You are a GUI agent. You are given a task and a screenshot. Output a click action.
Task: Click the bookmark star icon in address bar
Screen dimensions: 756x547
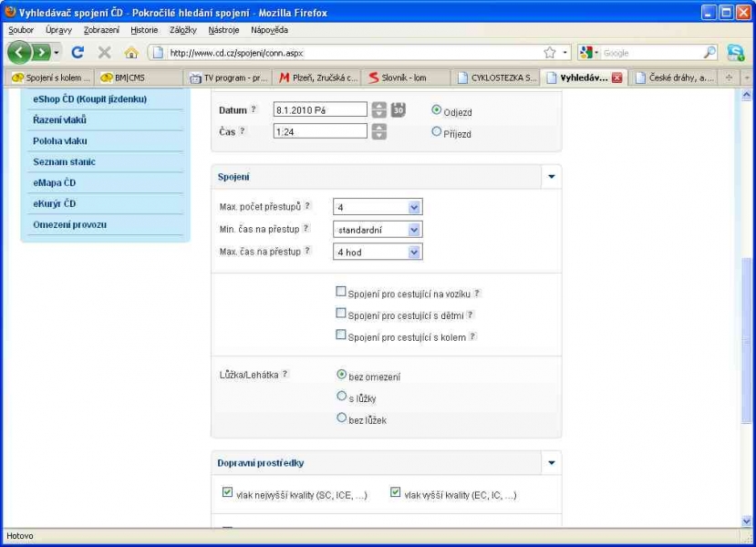click(x=550, y=53)
